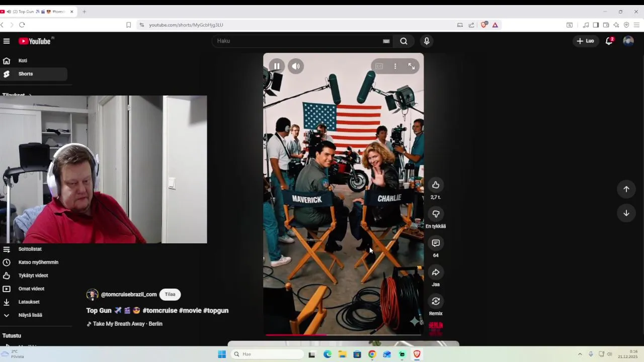The height and width of the screenshot is (362, 644).
Task: Subscribe with the Tilaa button
Action: pos(170,295)
